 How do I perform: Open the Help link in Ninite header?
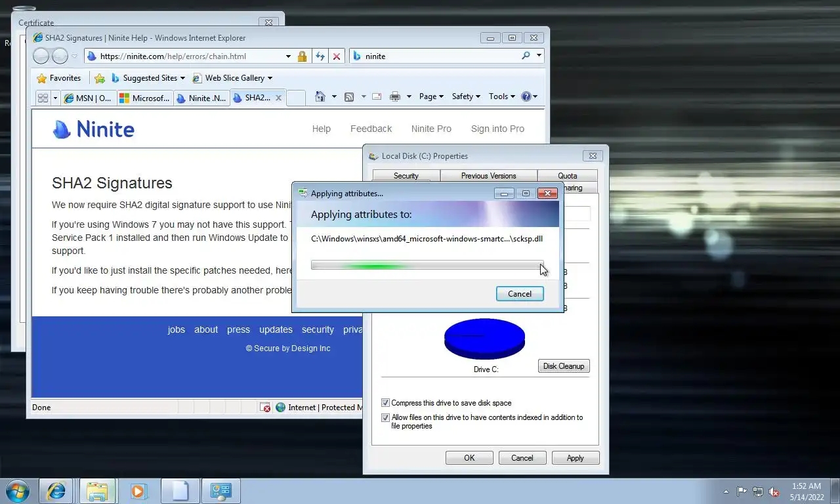click(x=322, y=129)
